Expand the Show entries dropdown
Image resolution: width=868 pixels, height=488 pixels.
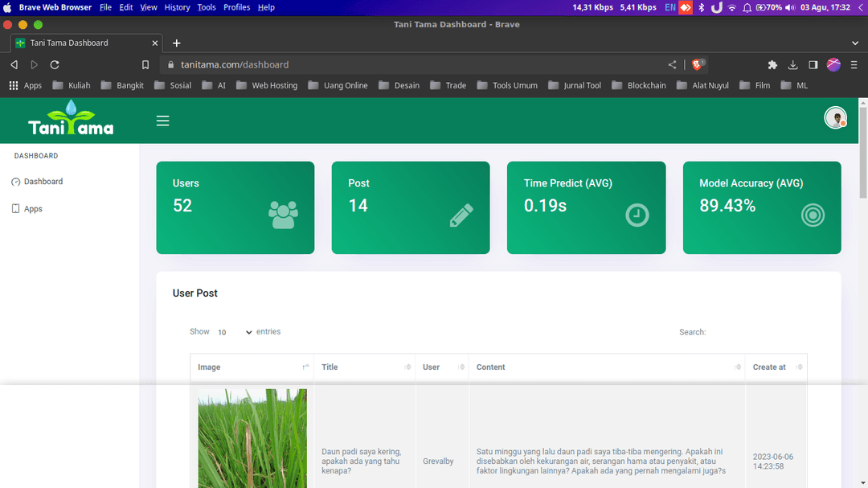coord(234,332)
